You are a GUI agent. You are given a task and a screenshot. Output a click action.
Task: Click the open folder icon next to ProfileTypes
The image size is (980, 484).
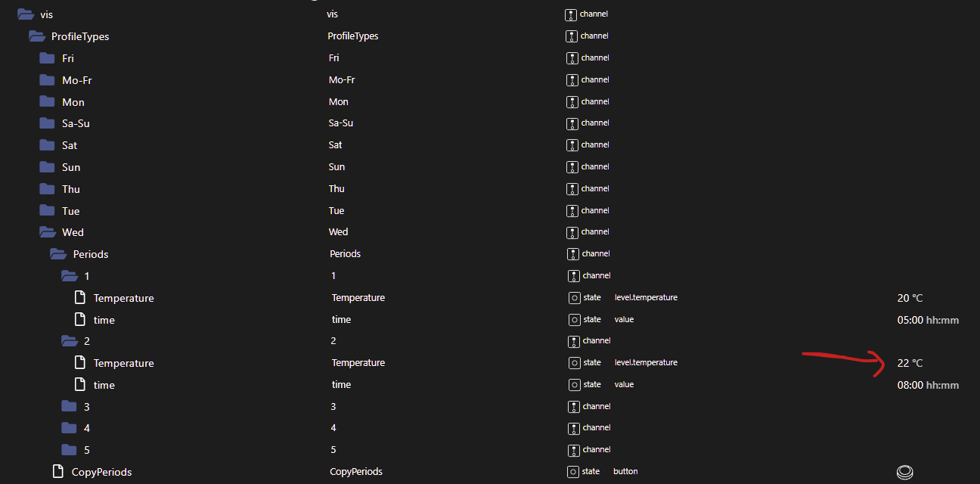point(36,36)
